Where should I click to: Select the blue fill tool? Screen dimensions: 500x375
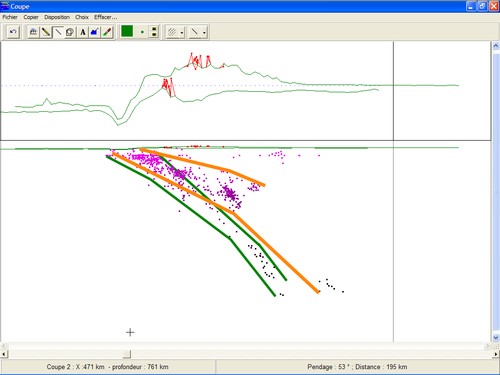[95, 32]
